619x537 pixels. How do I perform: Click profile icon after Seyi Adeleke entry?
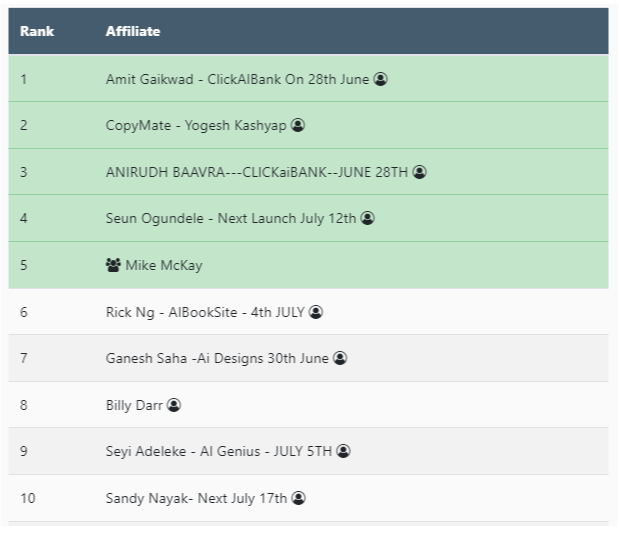tap(344, 451)
